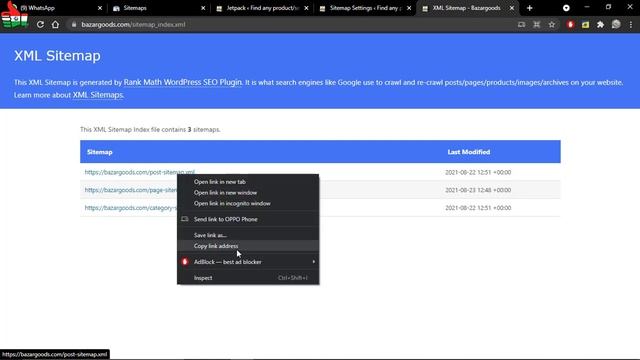The width and height of the screenshot is (640, 360).
Task: Open the page-sitemap link
Action: click(131, 190)
